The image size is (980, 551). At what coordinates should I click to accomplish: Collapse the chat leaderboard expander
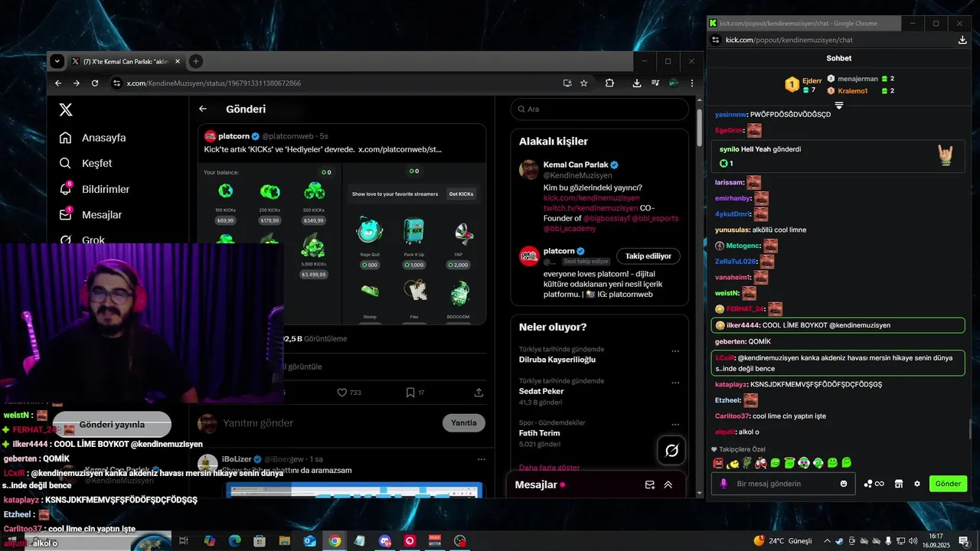[x=838, y=105]
